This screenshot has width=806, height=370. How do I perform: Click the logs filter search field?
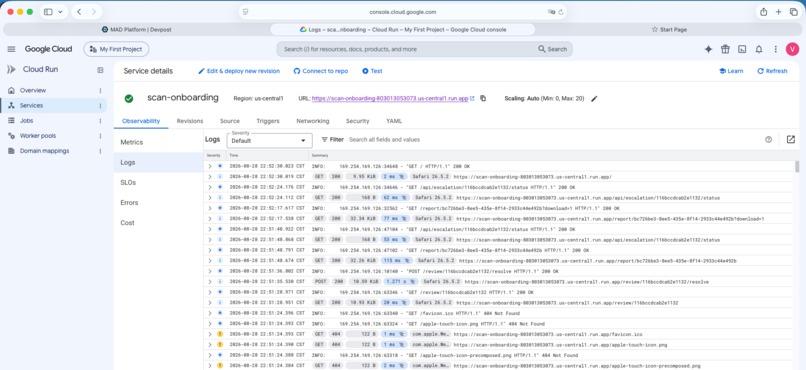point(554,139)
